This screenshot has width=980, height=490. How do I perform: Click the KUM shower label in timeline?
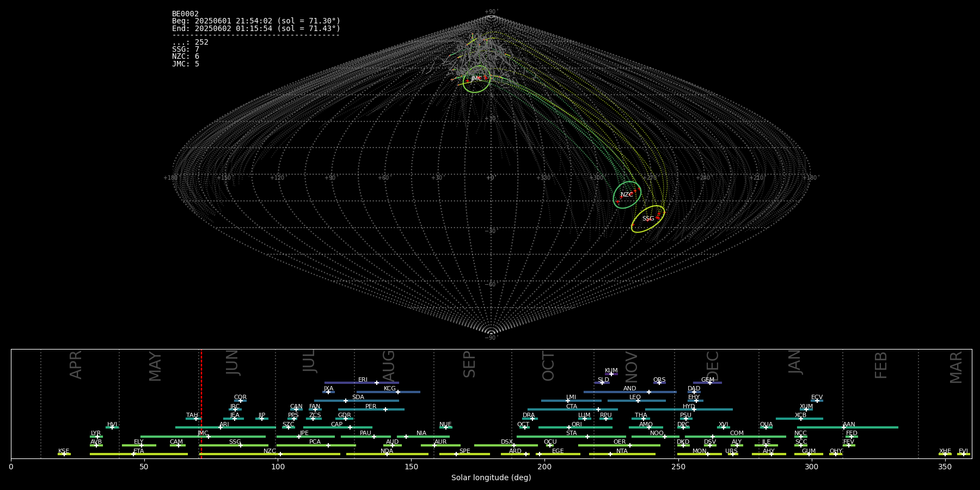click(611, 371)
